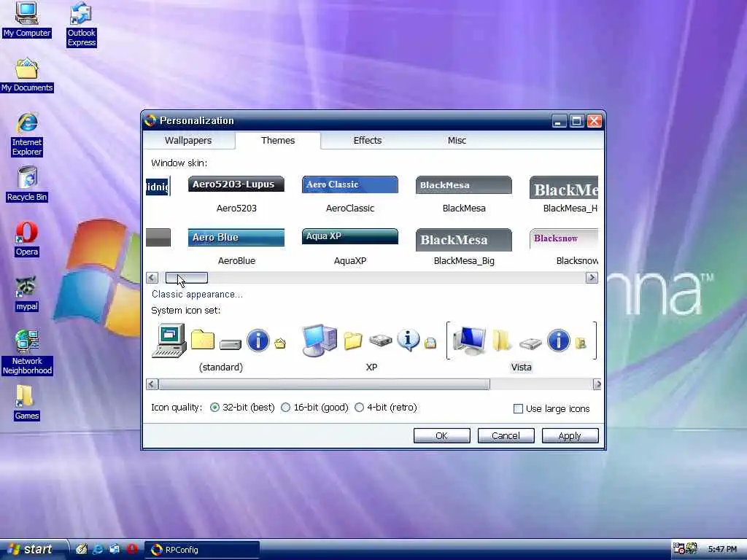
Task: Open the start menu button
Action: (34, 550)
